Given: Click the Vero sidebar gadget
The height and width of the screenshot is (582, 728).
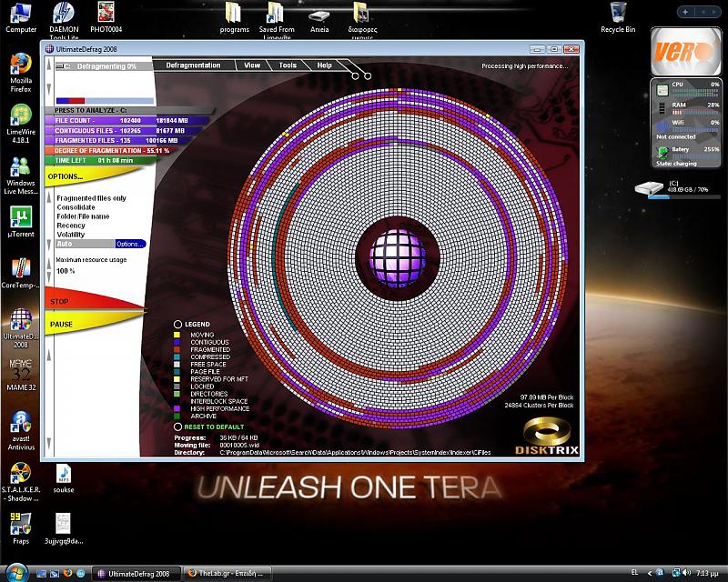Looking at the screenshot, I should coord(686,51).
